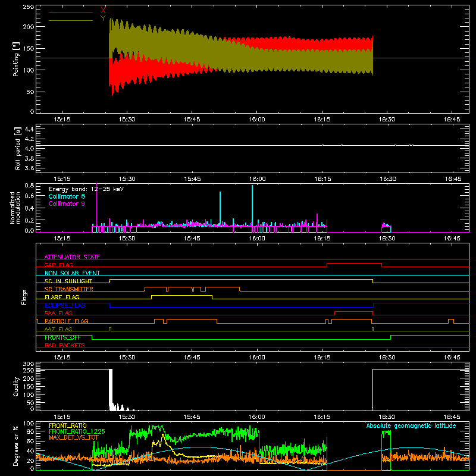Select the 'Collimator 9' legend entry
The width and height of the screenshot is (476, 476).
tap(67, 203)
